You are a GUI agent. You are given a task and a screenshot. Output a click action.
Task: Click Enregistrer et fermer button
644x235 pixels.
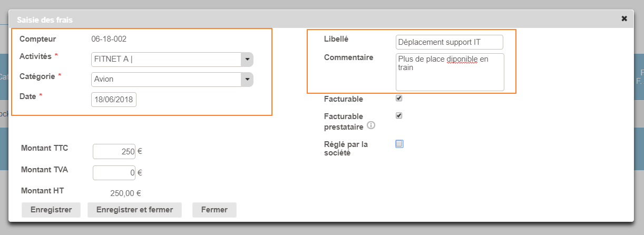(134, 210)
